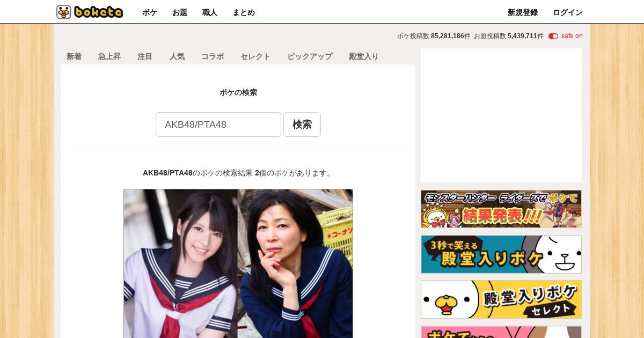The width and height of the screenshot is (644, 338).
Task: Click the blank advertisement box in sidebar
Action: pyautogui.click(x=501, y=115)
